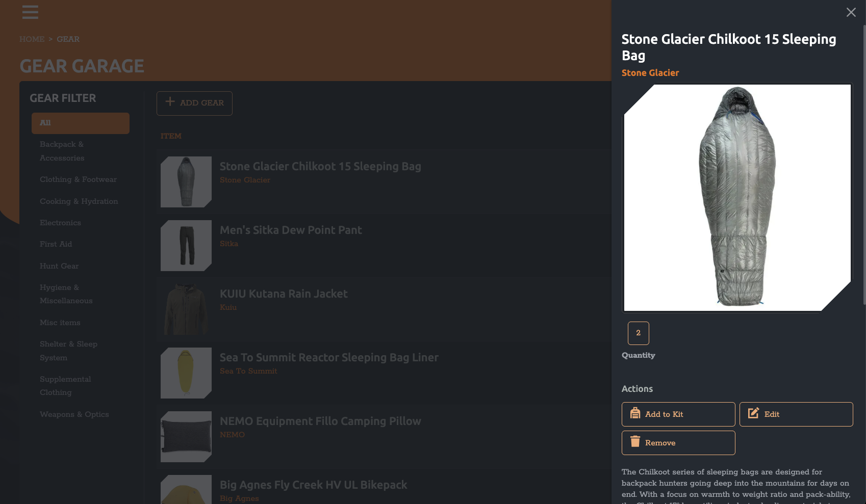Click the Sitka brand text in list
The image size is (866, 504).
[x=229, y=244]
